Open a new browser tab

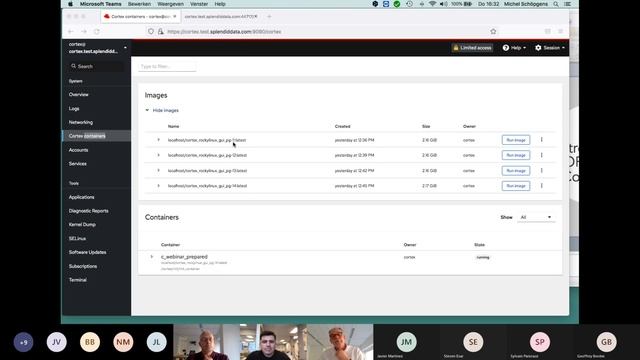(x=269, y=16)
